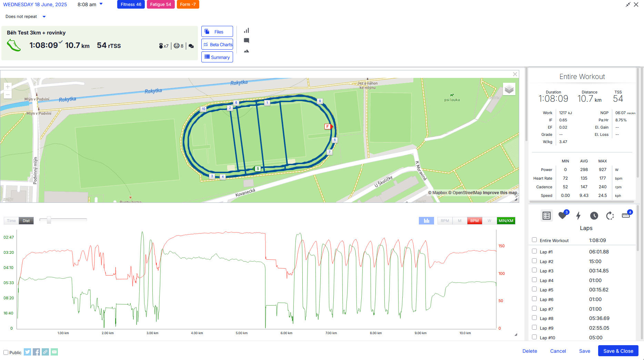The height and width of the screenshot is (360, 644).
Task: Click the chart smoothing slider handle
Action: 49,220
